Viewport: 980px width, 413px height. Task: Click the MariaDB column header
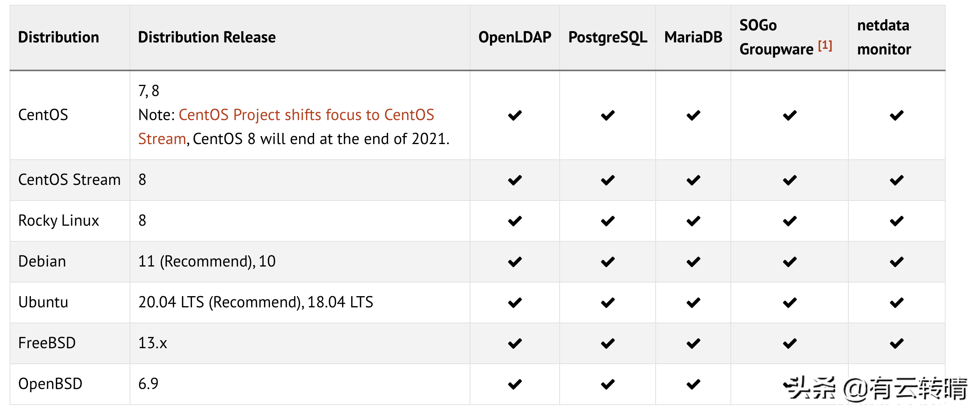pyautogui.click(x=693, y=38)
